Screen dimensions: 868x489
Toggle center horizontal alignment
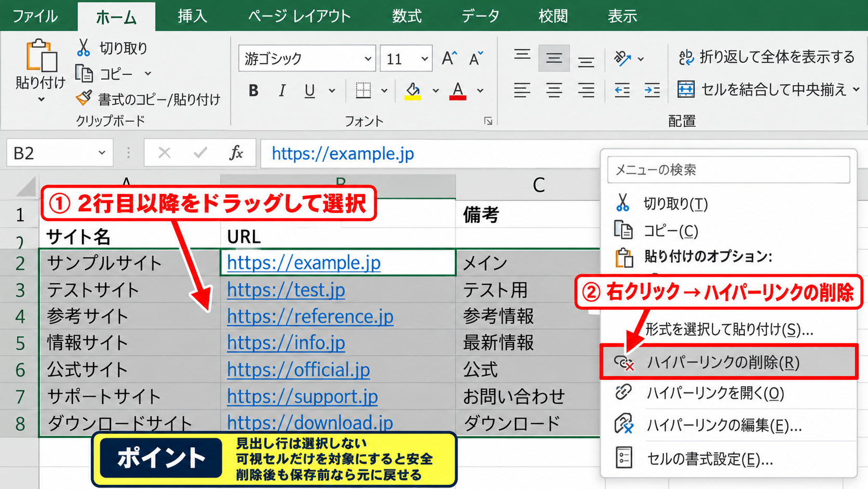(x=554, y=90)
